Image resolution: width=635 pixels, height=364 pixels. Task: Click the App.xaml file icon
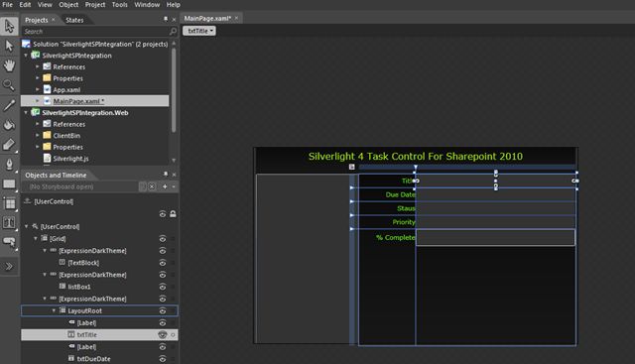tap(47, 89)
